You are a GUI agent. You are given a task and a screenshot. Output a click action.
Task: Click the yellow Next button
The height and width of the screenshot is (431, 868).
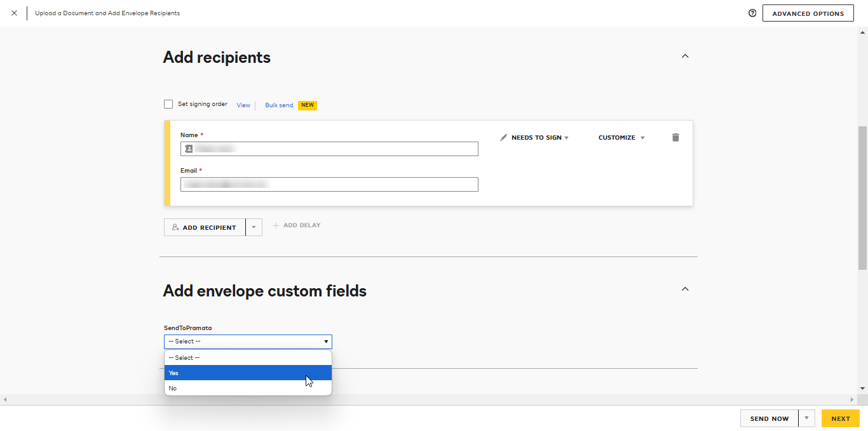point(840,418)
